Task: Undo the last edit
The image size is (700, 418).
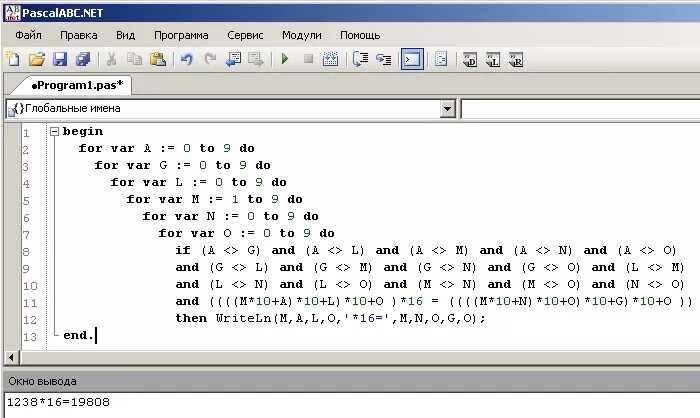Action: click(187, 59)
